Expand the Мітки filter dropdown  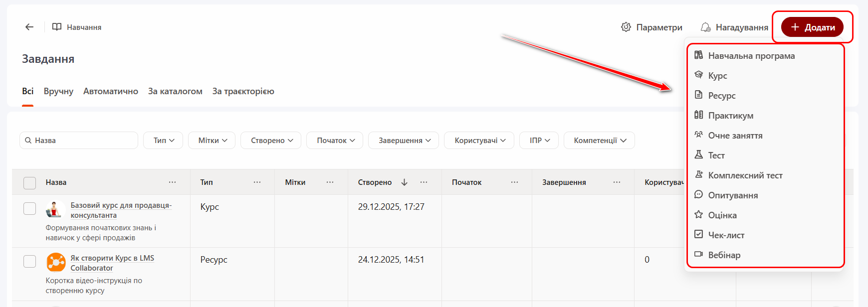point(213,141)
